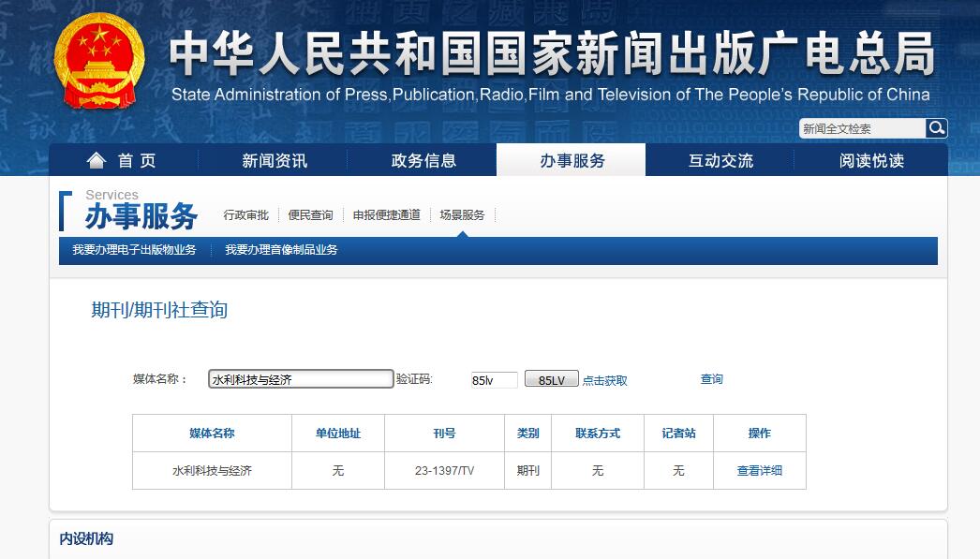Open the 阅读悦读 tab
The image size is (980, 559).
coord(871,161)
